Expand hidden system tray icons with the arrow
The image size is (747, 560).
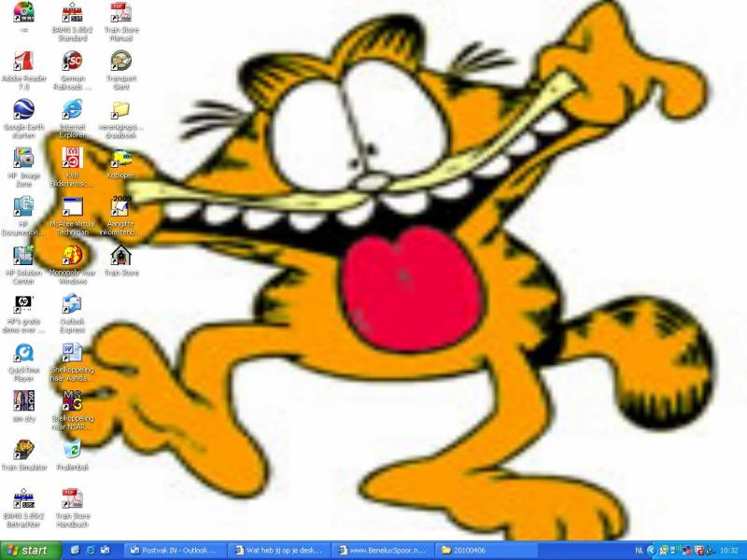tap(651, 551)
